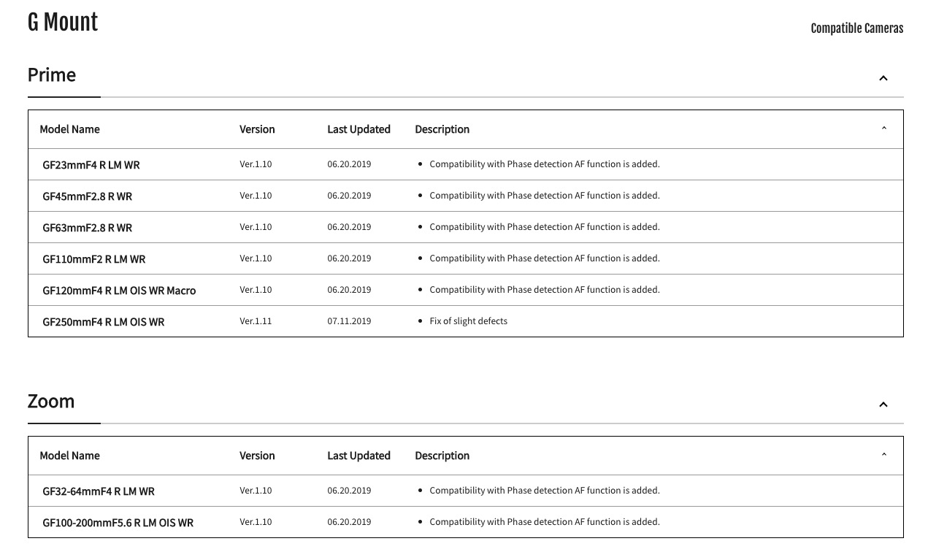Screen dimensions: 928x560
Task: Click GF120mmF4 R LM OIS WR Macro row
Action: click(x=466, y=290)
